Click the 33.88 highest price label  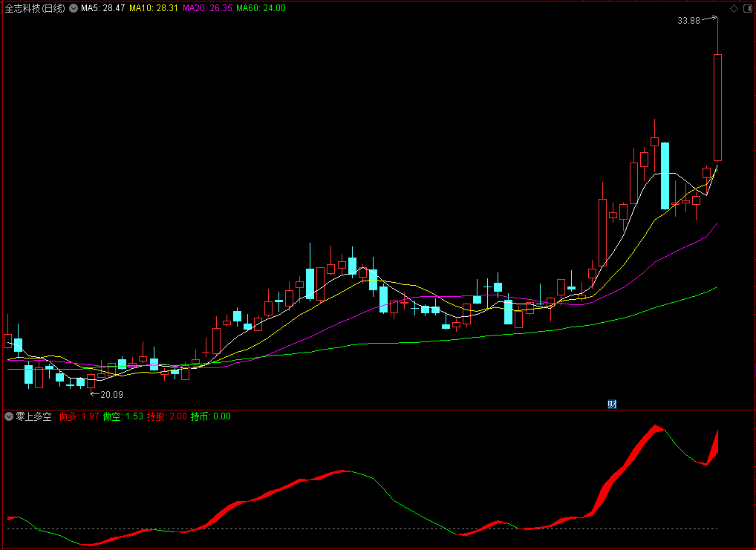(x=688, y=21)
